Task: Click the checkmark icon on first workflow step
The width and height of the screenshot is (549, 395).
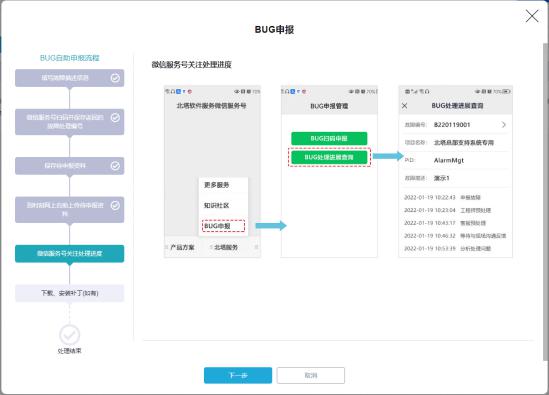Action: (115, 78)
